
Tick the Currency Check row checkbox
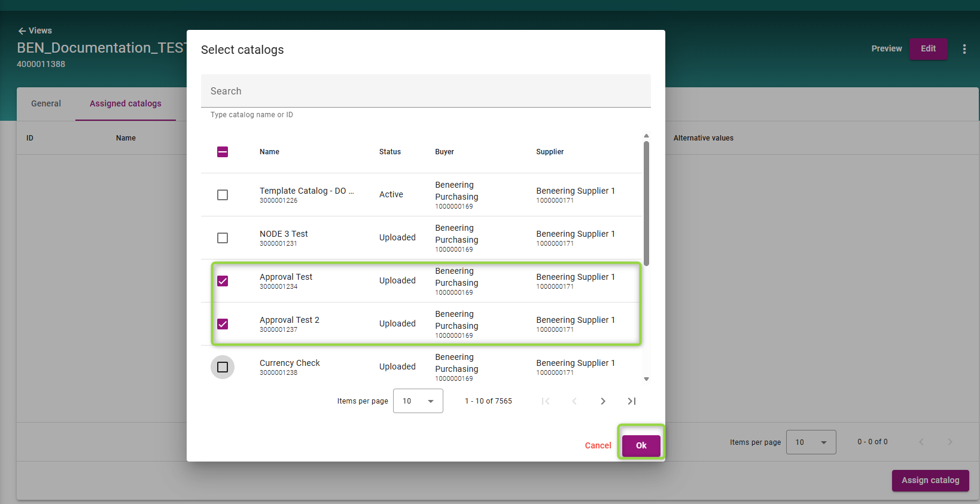[223, 367]
